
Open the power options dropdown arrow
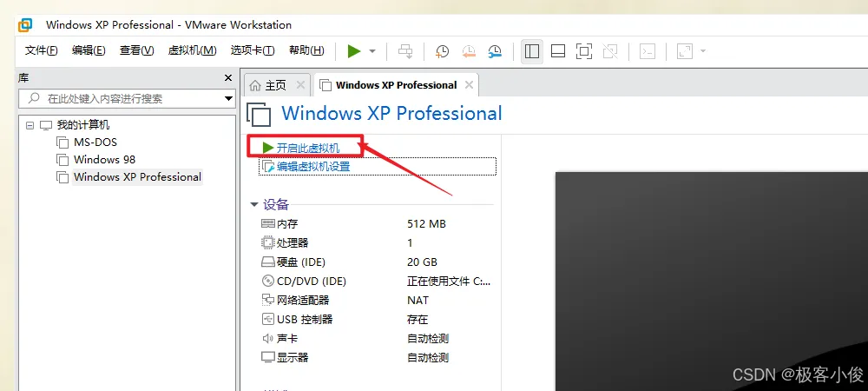(372, 51)
